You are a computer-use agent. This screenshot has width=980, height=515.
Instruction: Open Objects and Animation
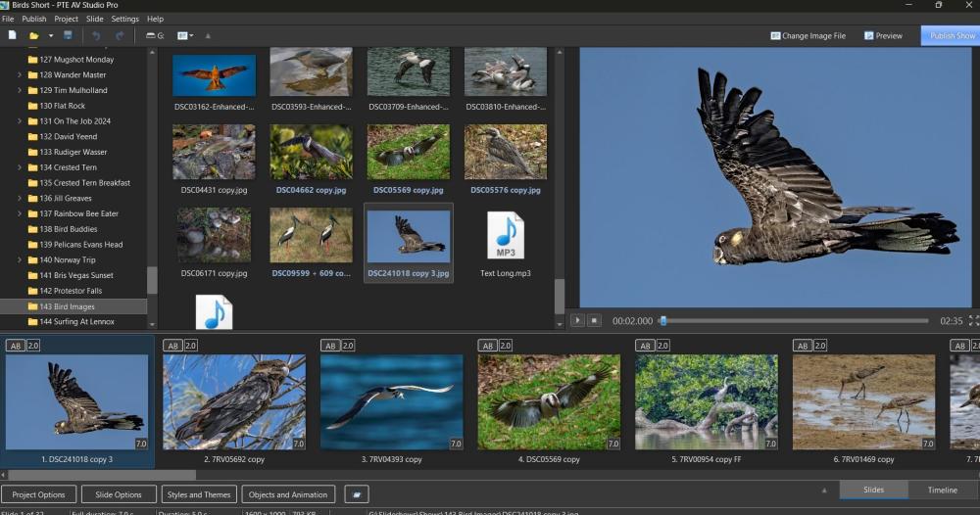(x=288, y=494)
